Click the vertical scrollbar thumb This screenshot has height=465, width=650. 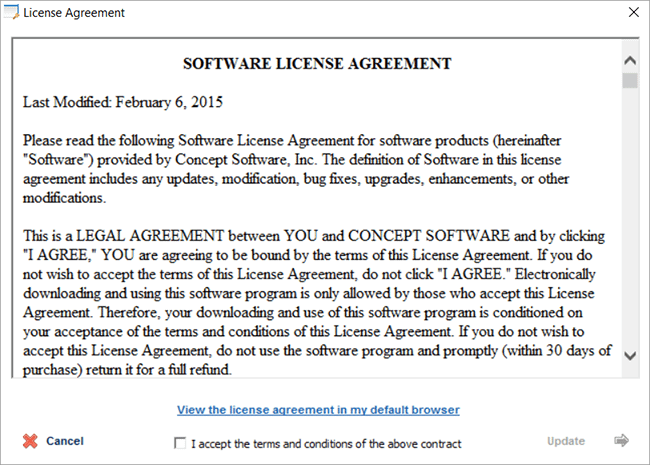(629, 81)
